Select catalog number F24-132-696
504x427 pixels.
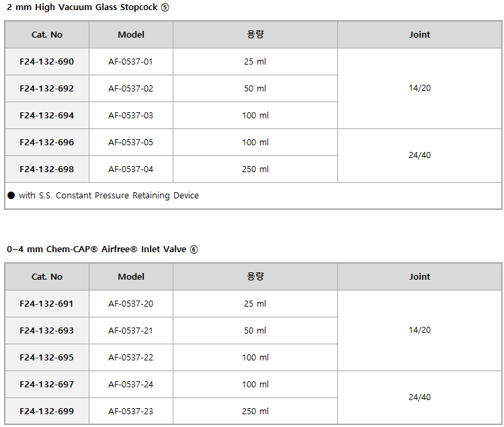tap(47, 143)
